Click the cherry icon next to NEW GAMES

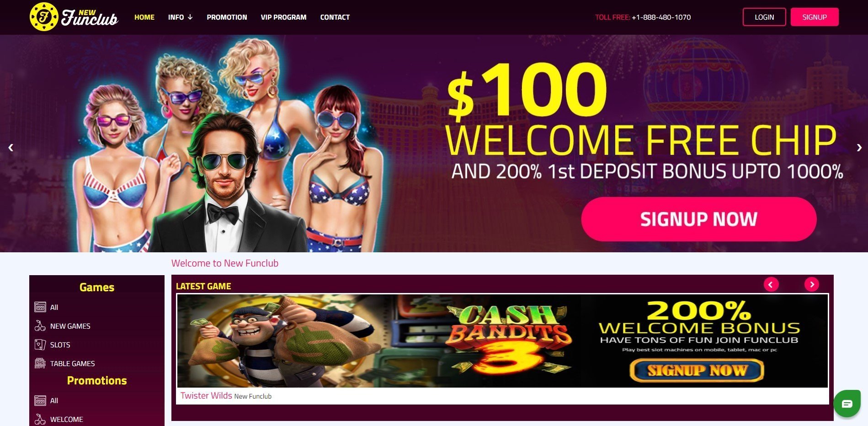pyautogui.click(x=40, y=326)
